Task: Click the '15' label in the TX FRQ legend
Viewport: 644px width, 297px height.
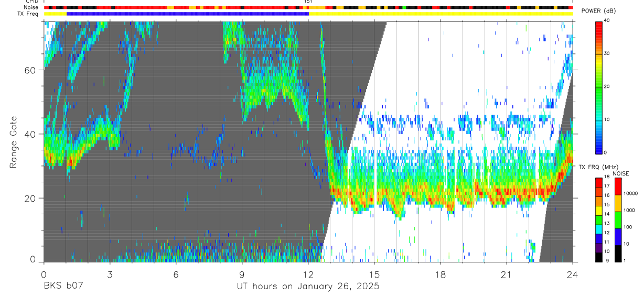Action: pos(607,205)
